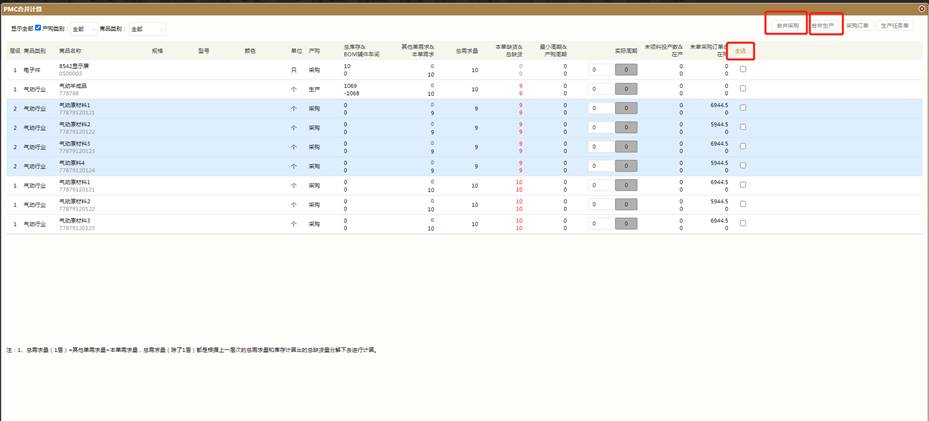This screenshot has height=421, width=929.
Task: Select product name 8542显示屏
Action: point(73,66)
